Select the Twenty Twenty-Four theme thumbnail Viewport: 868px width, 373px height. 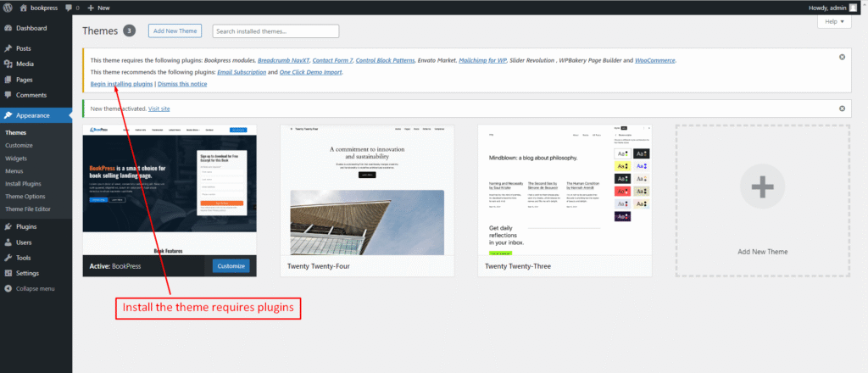(x=367, y=190)
